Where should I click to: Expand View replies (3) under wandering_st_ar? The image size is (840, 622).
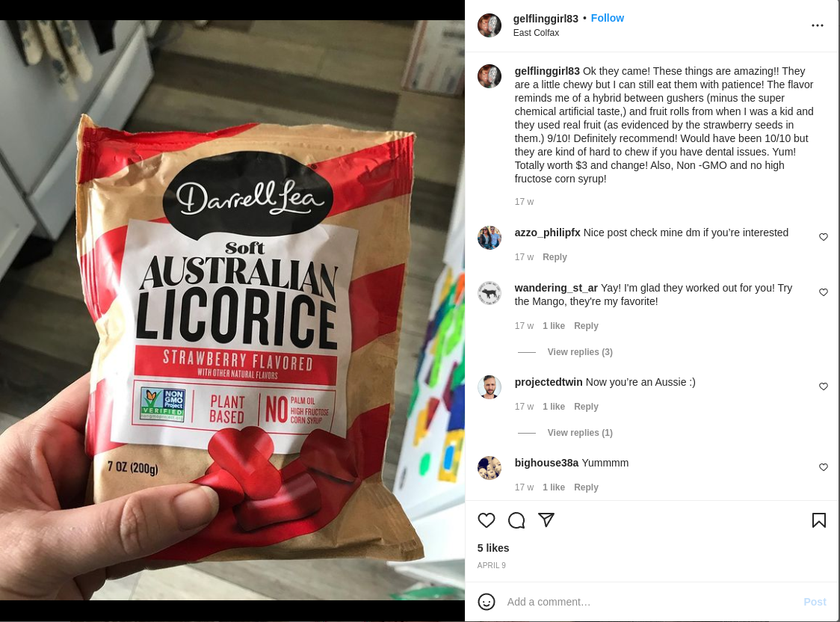click(x=580, y=352)
